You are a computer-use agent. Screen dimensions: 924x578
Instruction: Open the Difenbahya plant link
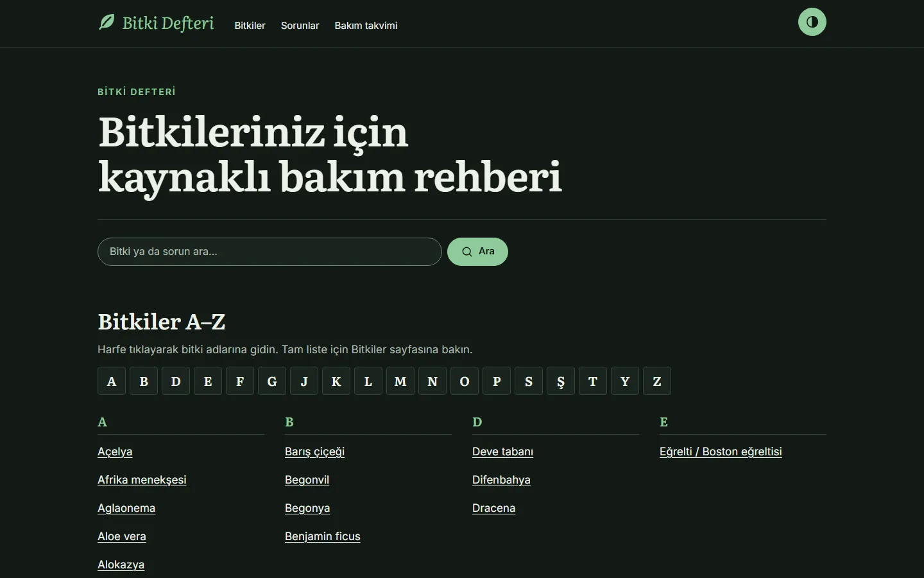(x=501, y=480)
